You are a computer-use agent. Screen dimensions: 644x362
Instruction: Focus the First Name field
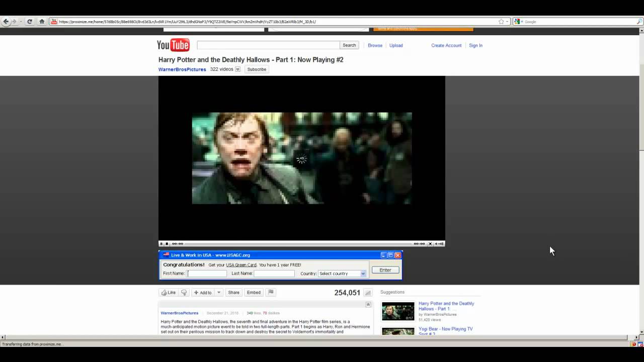tap(207, 274)
